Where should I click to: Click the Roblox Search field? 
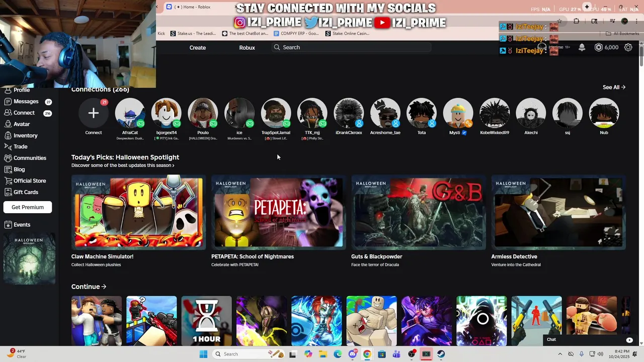coord(352,47)
